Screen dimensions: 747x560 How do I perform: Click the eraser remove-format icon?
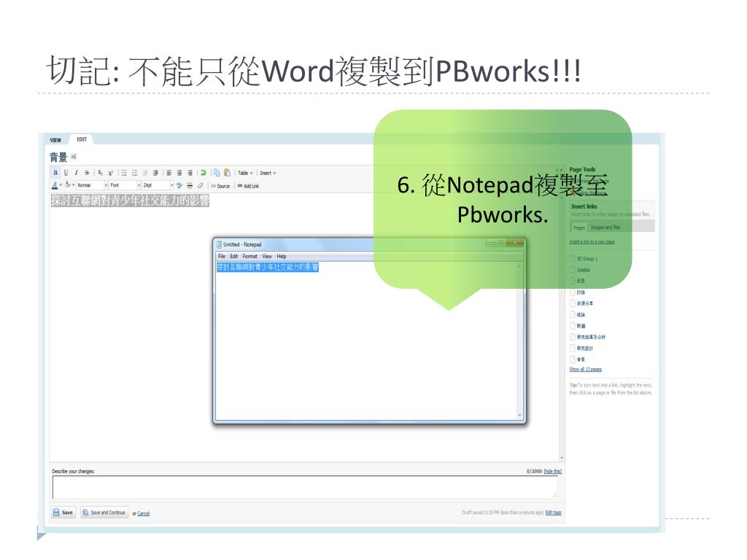point(200,185)
